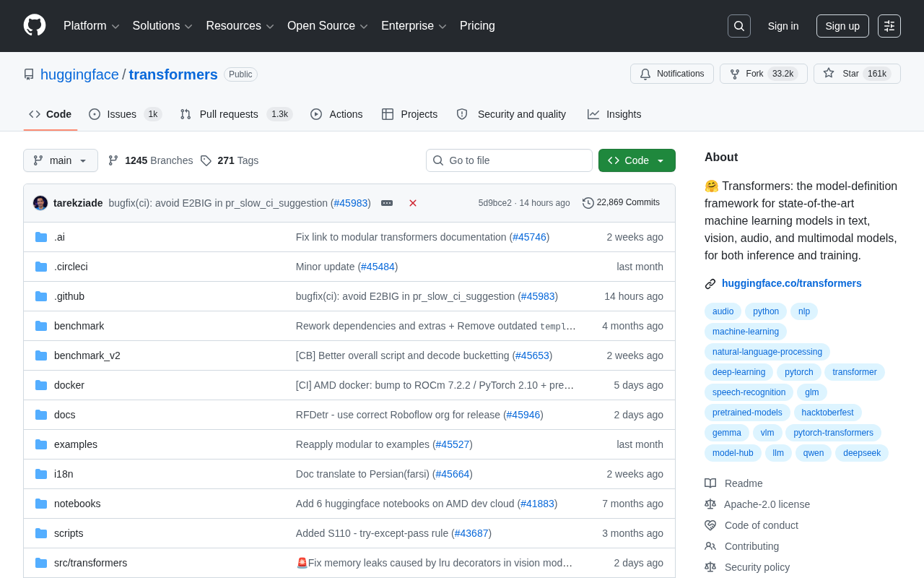This screenshot has height=578, width=924.
Task: Switch to the Issues tab
Action: (125, 114)
